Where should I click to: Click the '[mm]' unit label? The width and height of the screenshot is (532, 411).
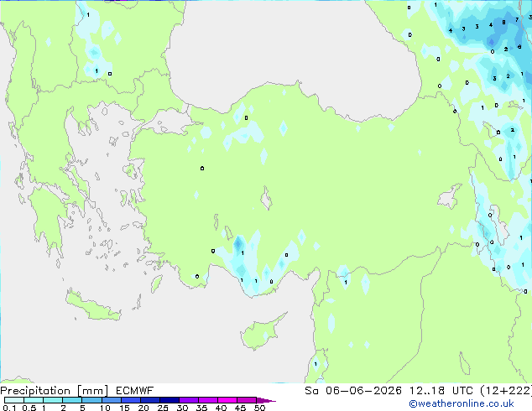[92, 391]
